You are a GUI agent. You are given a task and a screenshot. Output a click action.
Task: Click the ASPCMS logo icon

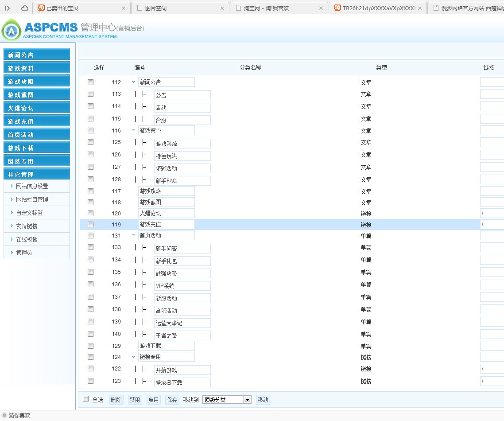pos(12,30)
